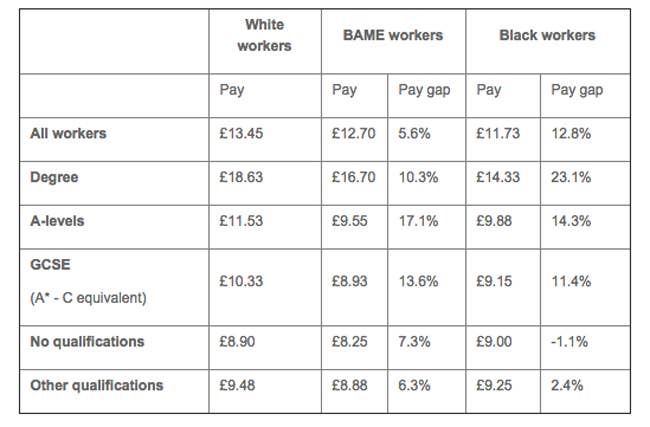Click the Black workers column header

click(547, 35)
